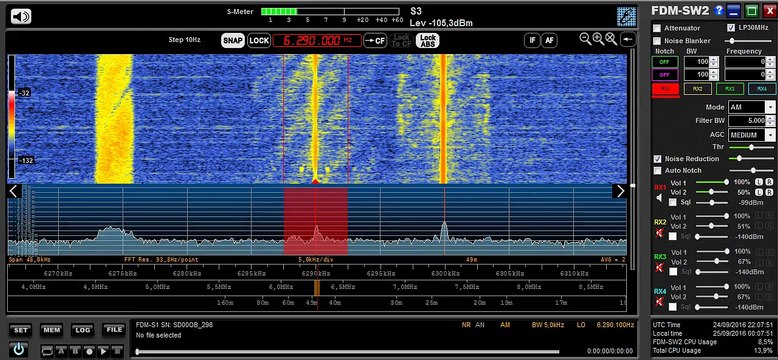Enable the Auto Notch checkbox

coord(657,171)
